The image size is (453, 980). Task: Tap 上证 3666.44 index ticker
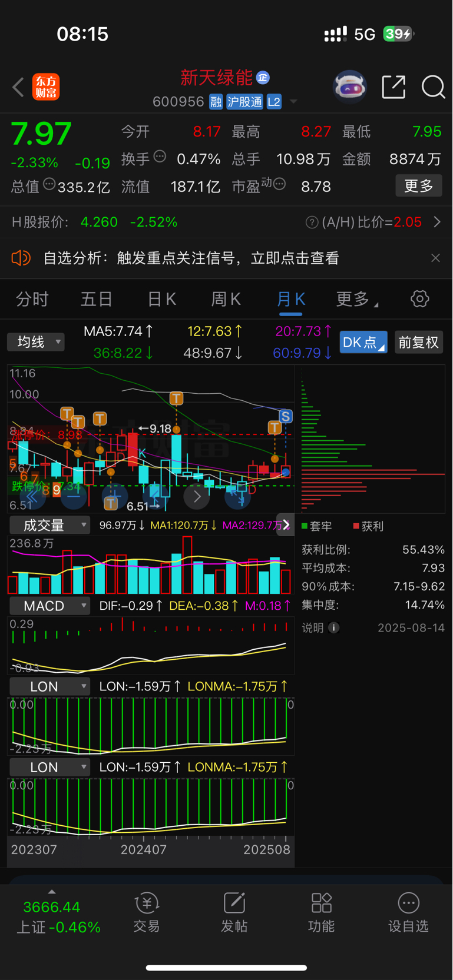coord(58,917)
